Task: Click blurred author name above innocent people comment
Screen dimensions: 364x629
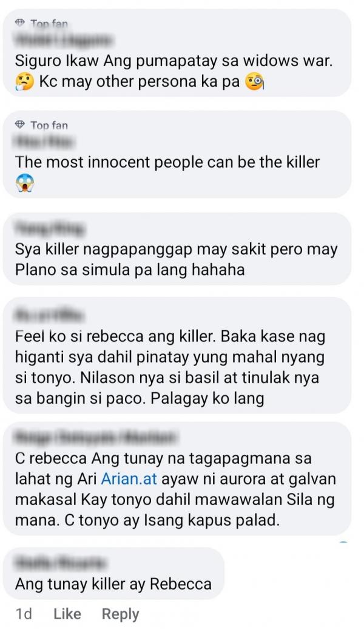Action: pyautogui.click(x=44, y=141)
